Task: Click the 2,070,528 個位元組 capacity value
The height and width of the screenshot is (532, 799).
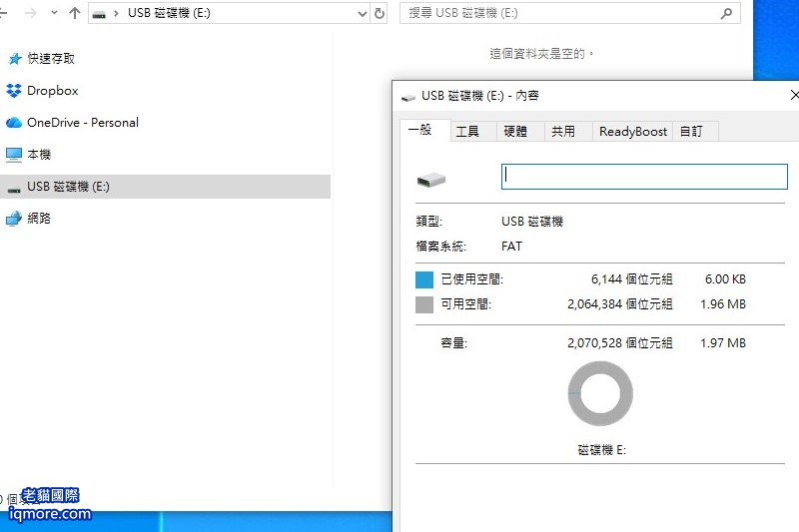Action: tap(620, 343)
